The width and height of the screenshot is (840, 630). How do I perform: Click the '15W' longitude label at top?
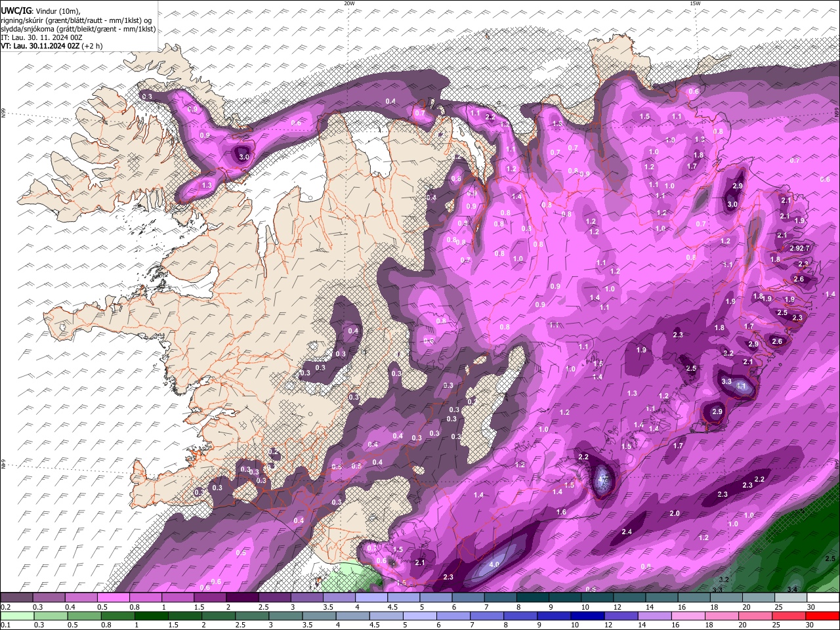[694, 3]
